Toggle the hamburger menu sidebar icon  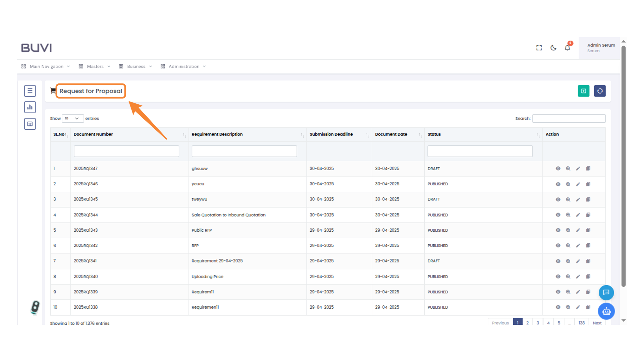[x=30, y=91]
